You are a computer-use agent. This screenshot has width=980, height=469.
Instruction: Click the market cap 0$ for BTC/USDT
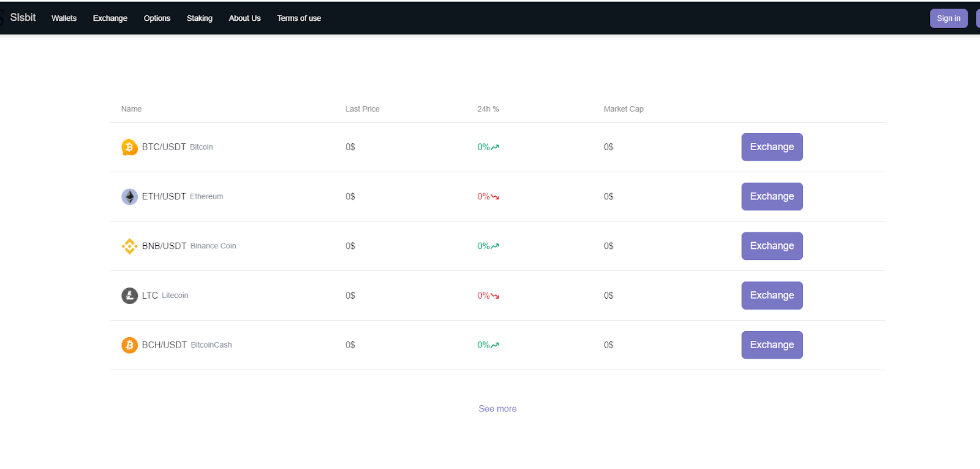tap(609, 147)
